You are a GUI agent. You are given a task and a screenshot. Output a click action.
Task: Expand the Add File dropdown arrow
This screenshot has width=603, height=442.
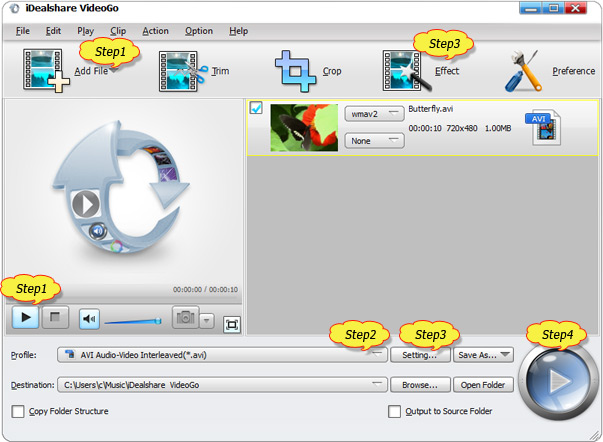(x=114, y=71)
